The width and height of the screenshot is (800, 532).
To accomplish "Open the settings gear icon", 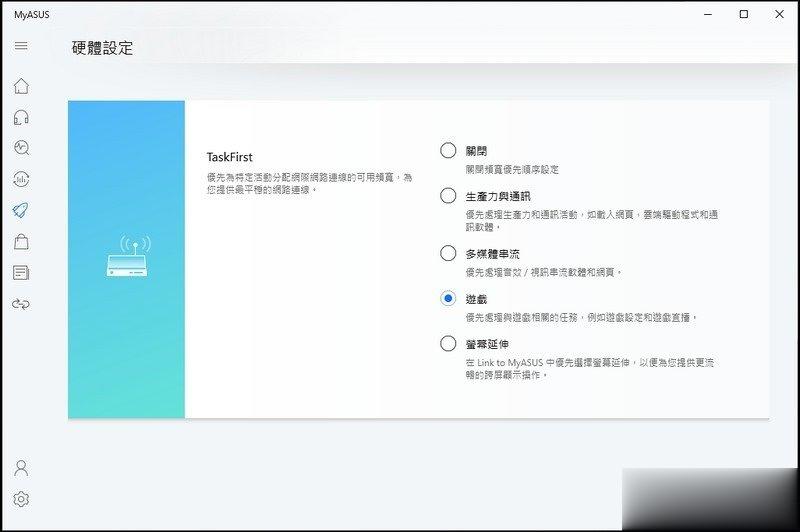I will tap(21, 499).
